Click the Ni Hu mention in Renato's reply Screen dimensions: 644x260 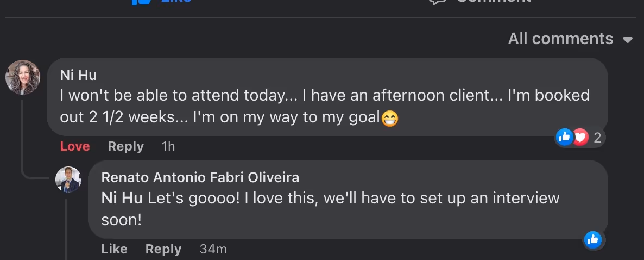[x=123, y=198]
